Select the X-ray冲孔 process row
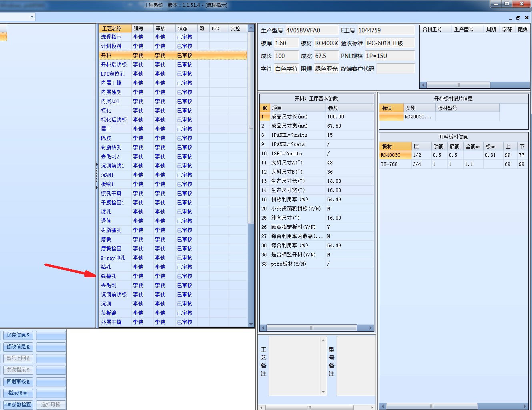 click(173, 258)
